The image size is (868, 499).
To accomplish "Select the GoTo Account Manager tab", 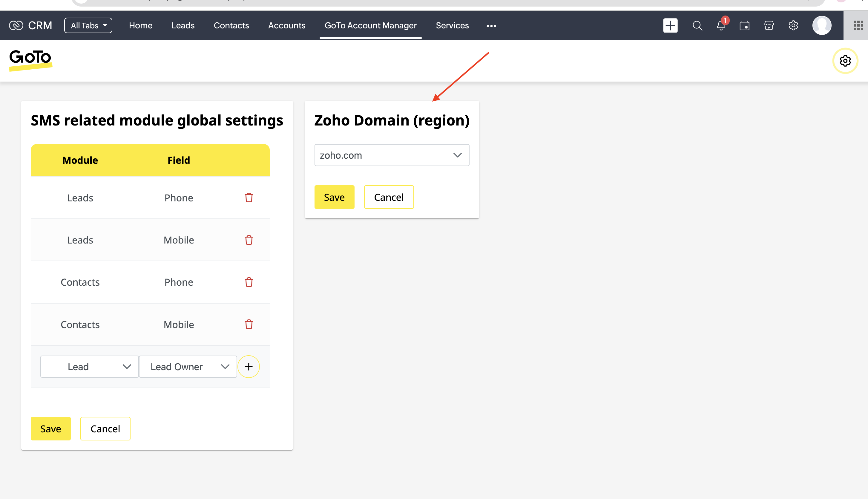I will pos(371,25).
